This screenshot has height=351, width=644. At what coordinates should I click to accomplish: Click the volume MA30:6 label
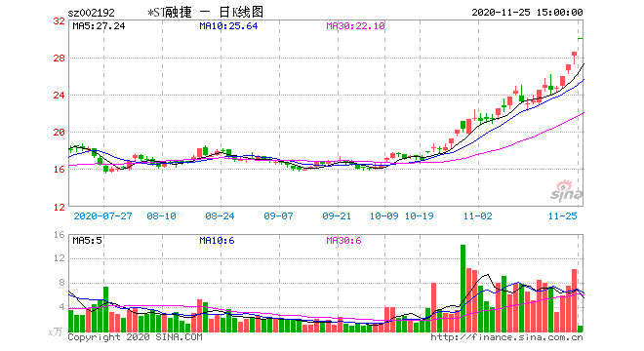343,240
